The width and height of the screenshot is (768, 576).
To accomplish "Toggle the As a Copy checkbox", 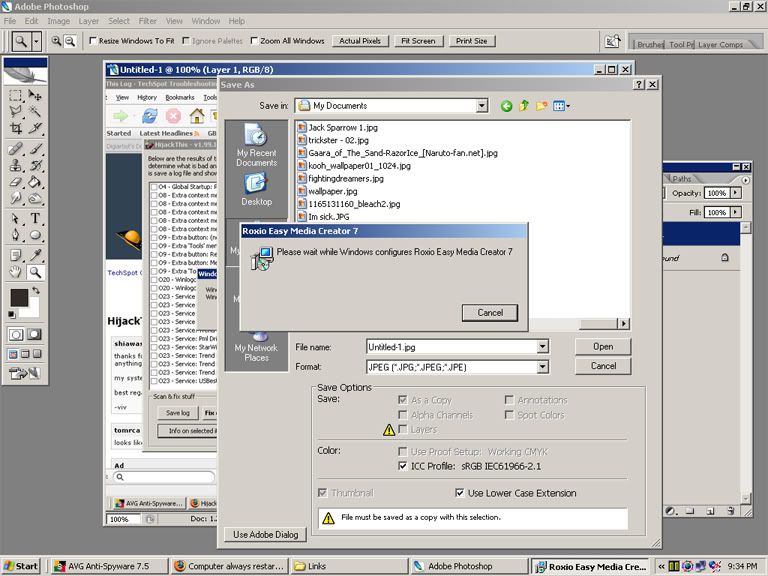I will (x=403, y=400).
